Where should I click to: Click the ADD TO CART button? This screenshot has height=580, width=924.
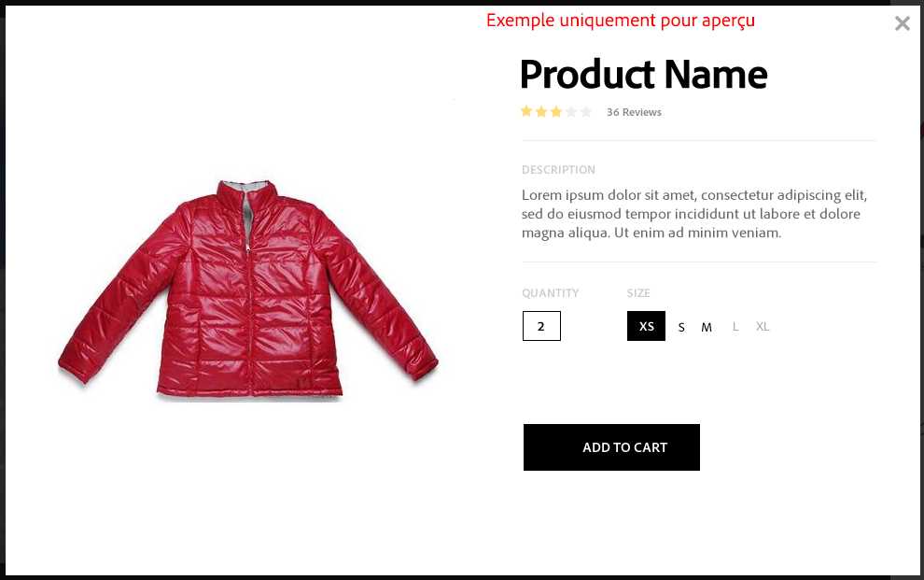611,447
